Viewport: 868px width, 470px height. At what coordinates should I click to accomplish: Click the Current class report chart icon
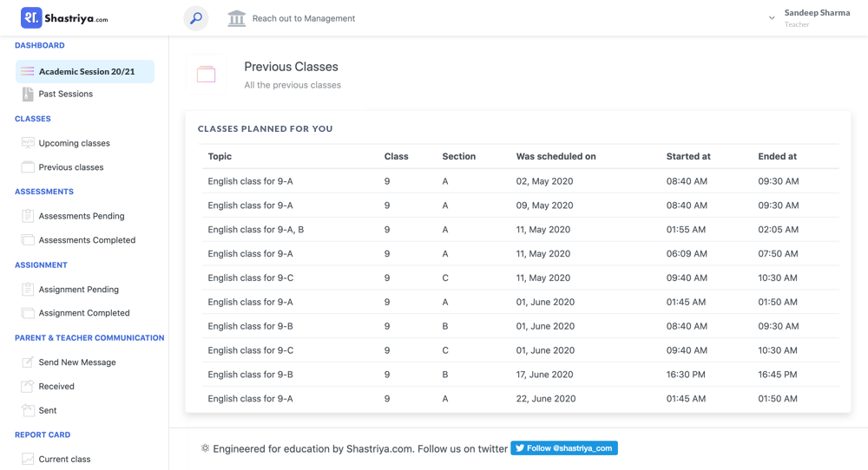pos(28,459)
